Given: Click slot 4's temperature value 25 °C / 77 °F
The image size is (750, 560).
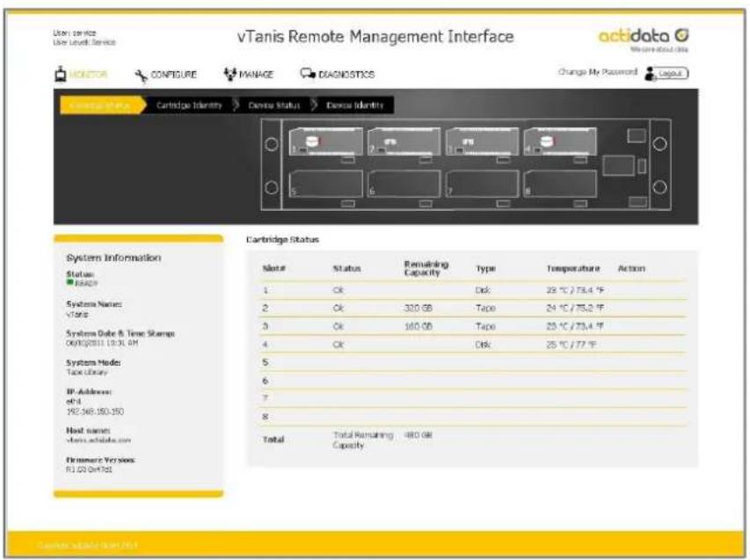Looking at the screenshot, I should (x=572, y=345).
